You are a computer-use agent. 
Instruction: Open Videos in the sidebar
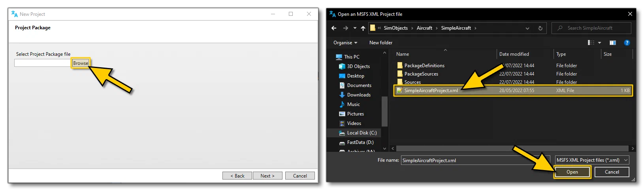coord(350,123)
